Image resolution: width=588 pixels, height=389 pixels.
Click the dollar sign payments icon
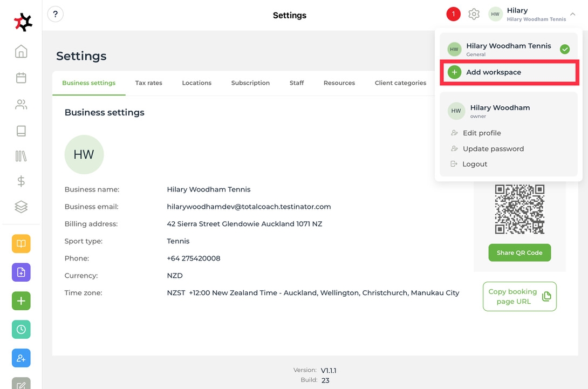point(21,181)
